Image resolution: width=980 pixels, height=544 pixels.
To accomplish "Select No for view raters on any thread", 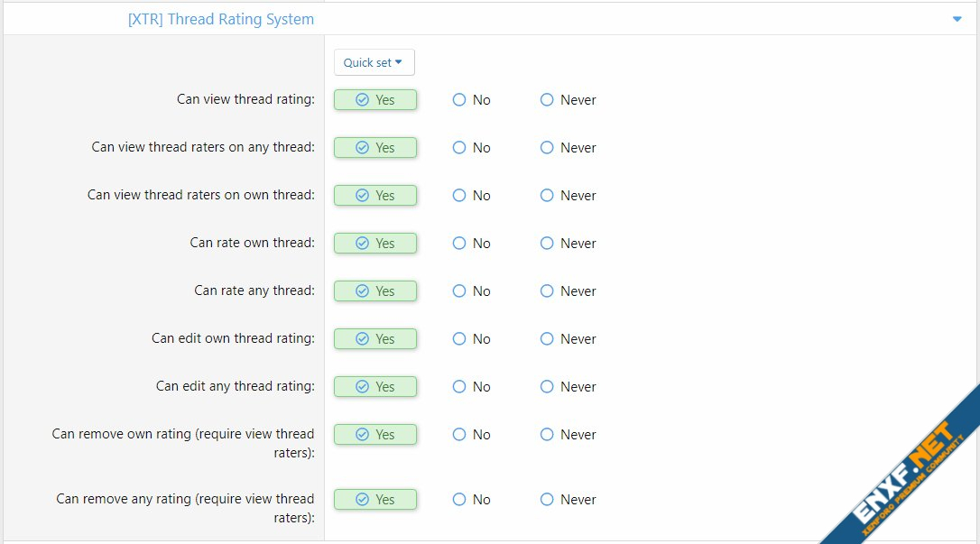I will click(x=471, y=148).
